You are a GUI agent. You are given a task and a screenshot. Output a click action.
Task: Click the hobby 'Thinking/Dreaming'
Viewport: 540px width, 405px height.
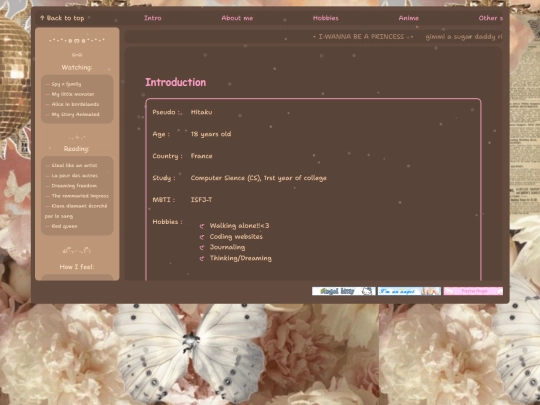240,258
